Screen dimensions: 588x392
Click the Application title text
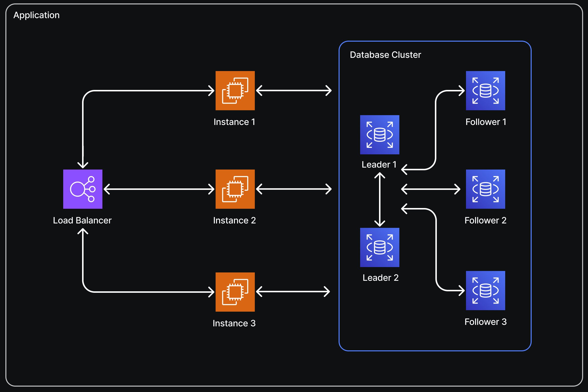coord(37,15)
